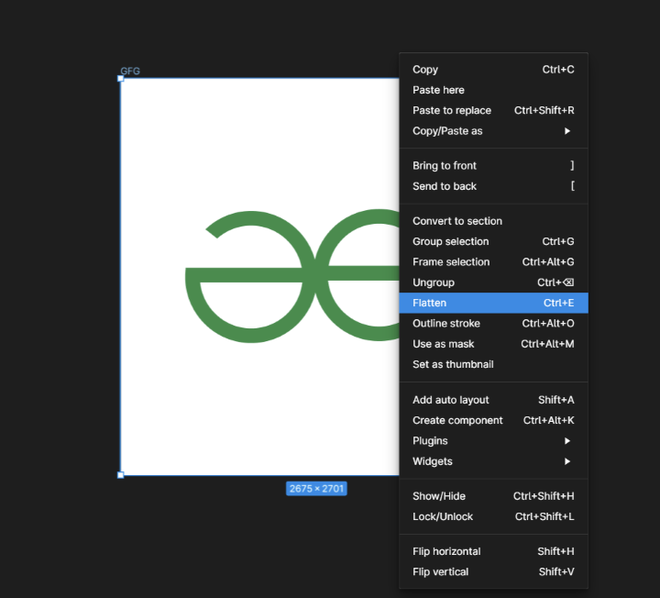Open the Plugins submenu

(493, 441)
